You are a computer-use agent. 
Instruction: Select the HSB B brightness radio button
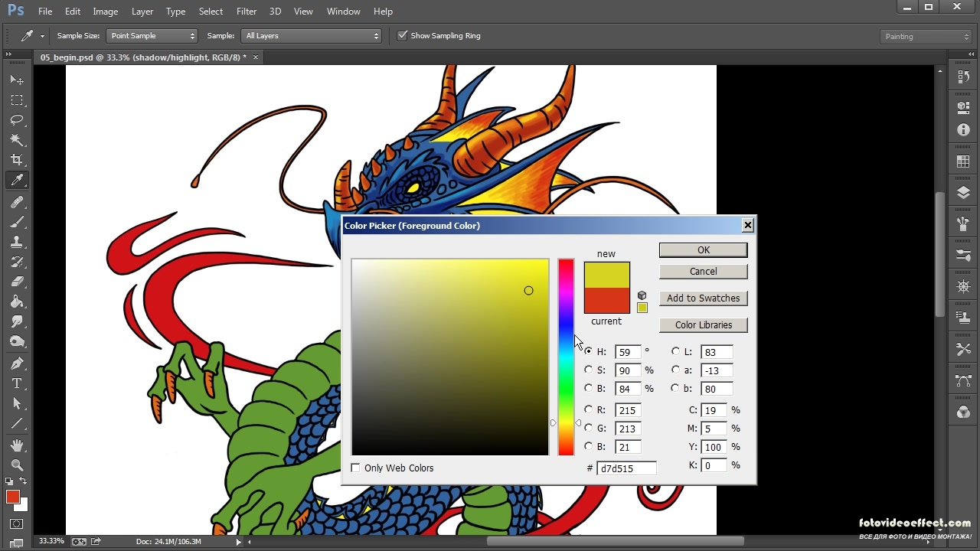[588, 388]
